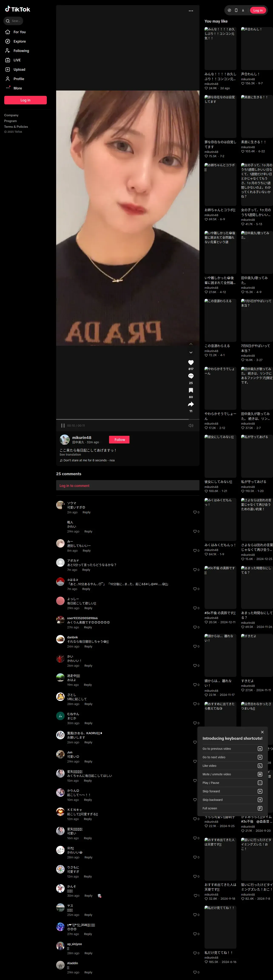Open recommended video 素直に生きる！！
The width and height of the screenshot is (273, 980).
(257, 117)
